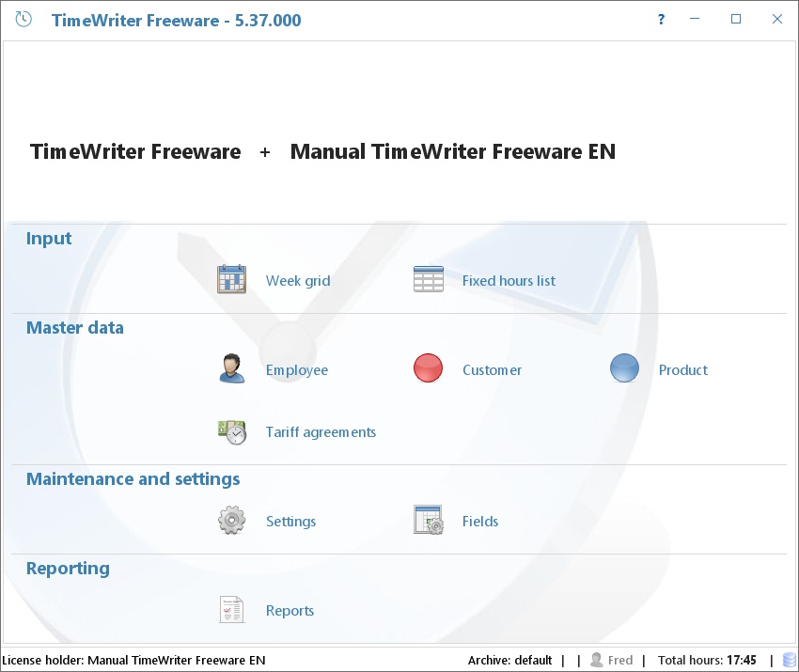Click the Settings gear icon
The image size is (799, 672).
click(231, 519)
